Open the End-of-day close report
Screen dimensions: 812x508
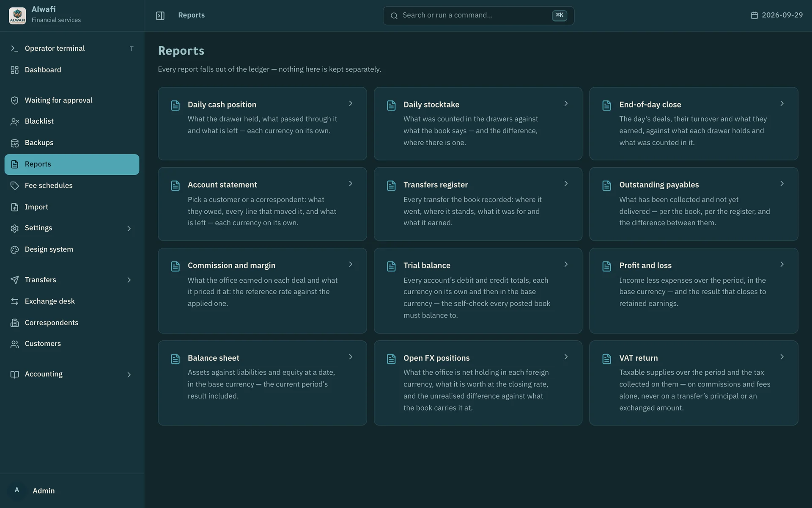tap(694, 124)
